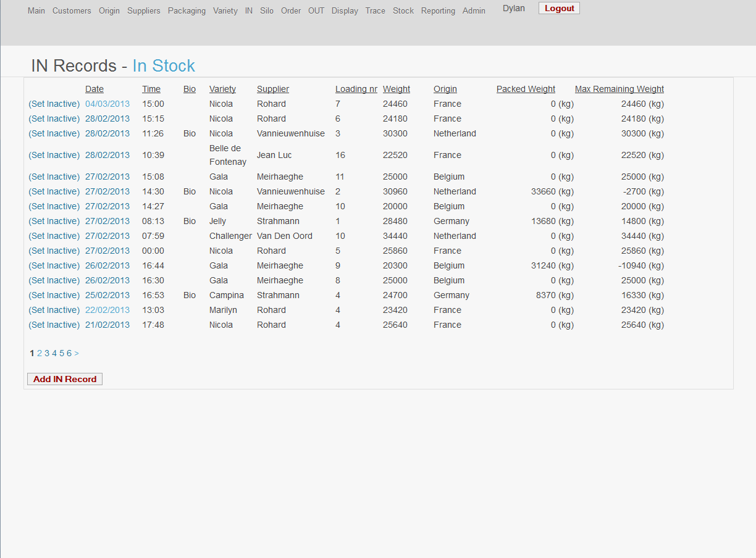Navigate to the Trace page

(x=375, y=10)
